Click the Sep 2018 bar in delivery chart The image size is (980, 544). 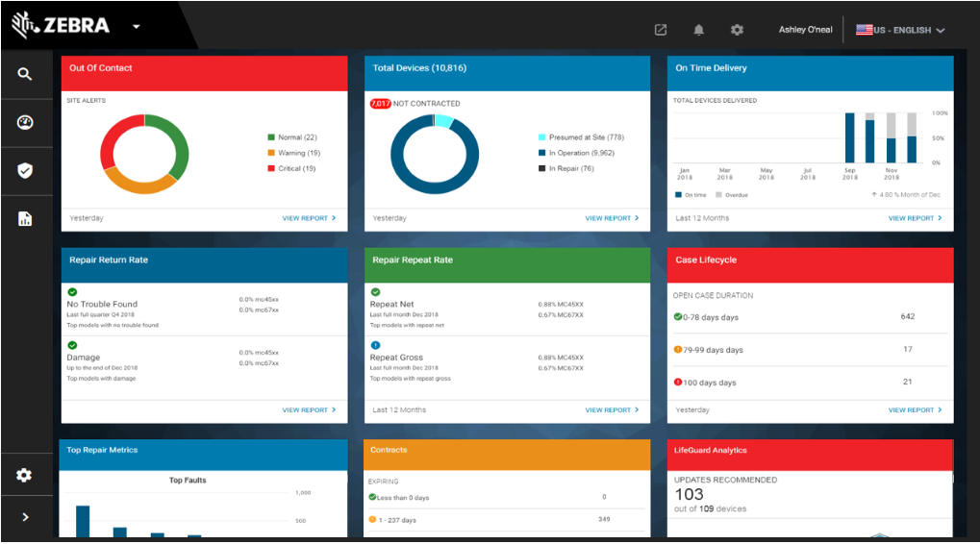(849, 138)
